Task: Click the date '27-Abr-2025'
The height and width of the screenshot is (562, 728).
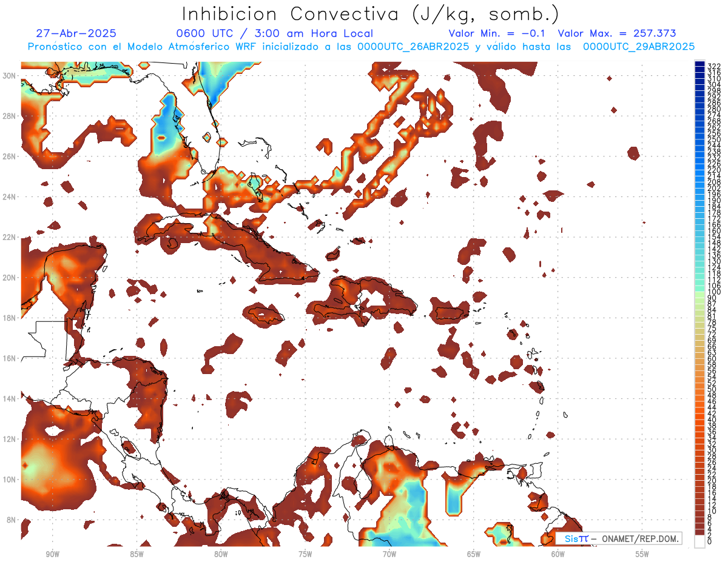Action: click(x=76, y=34)
